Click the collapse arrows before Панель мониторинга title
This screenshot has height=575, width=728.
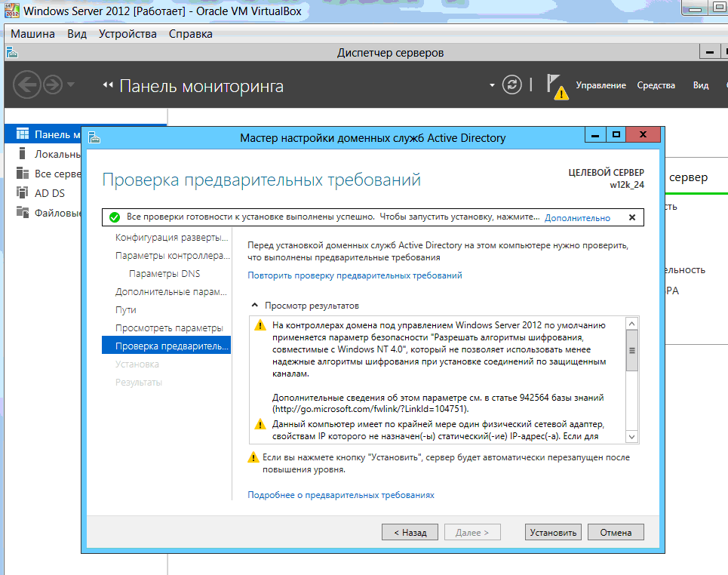pos(108,85)
